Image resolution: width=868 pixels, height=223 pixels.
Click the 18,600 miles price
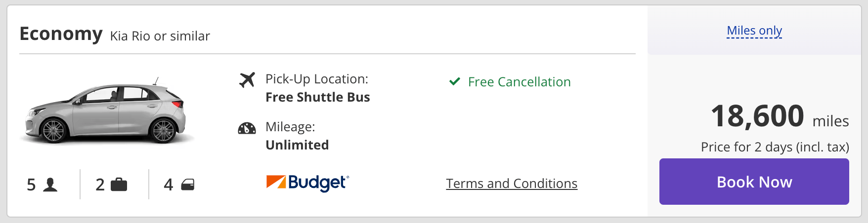tap(779, 117)
